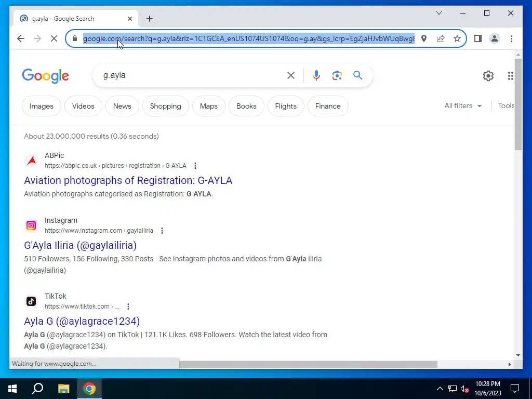Screen dimensions: 532x399
Task: Click the muted volume tray icon
Action: (465, 389)
